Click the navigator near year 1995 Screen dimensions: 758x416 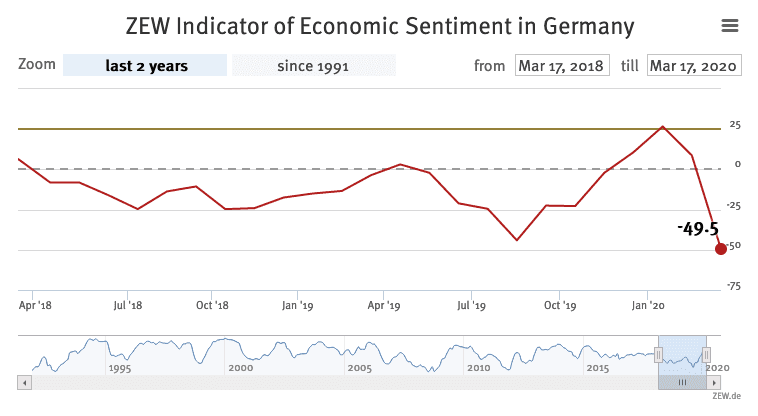(120, 354)
